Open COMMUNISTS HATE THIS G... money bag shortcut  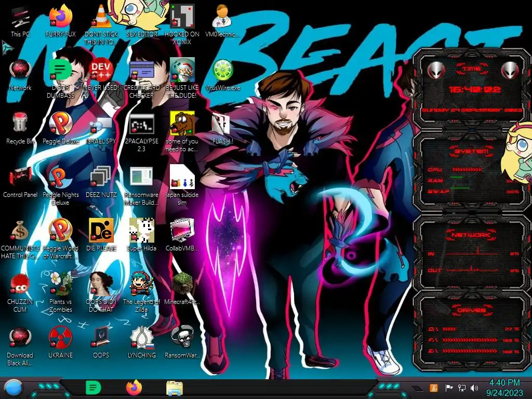(x=20, y=240)
